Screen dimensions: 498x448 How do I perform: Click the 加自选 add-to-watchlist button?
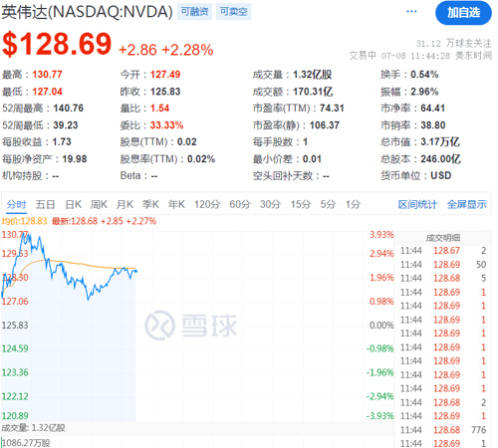point(463,13)
